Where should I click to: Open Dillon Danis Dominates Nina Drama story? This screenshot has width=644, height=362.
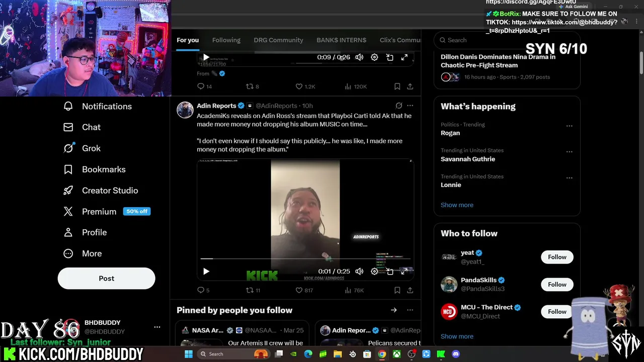pos(498,61)
